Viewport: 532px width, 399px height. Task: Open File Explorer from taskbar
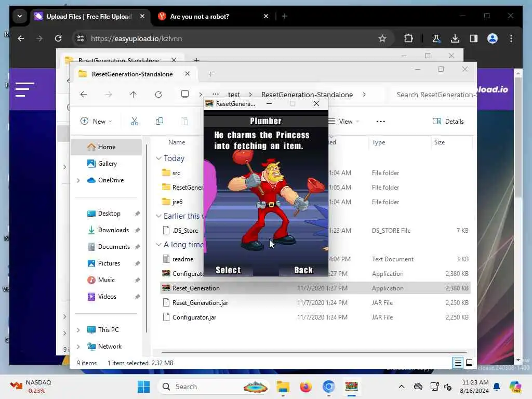point(283,387)
